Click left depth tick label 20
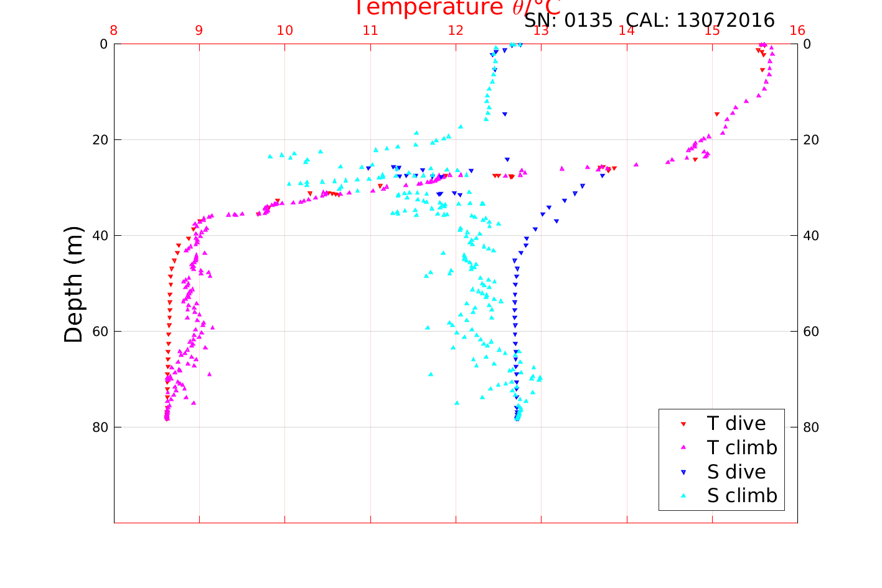Image resolution: width=882 pixels, height=588 pixels. coord(100,140)
